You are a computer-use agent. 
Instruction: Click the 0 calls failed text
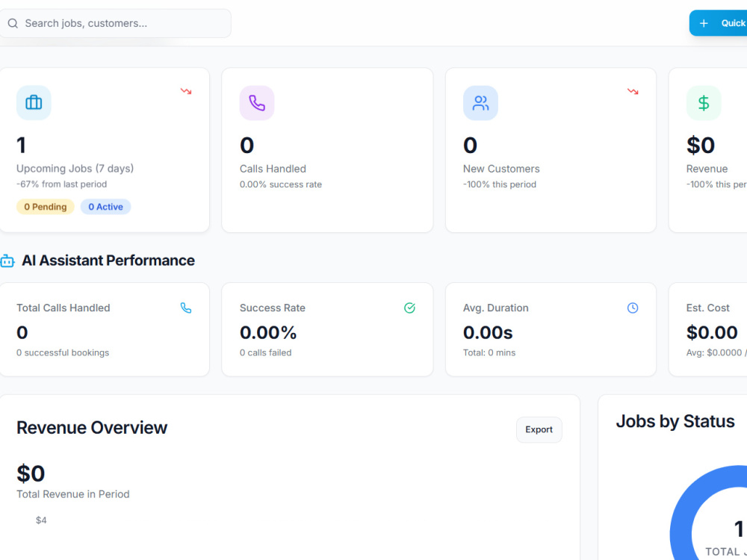[265, 353]
